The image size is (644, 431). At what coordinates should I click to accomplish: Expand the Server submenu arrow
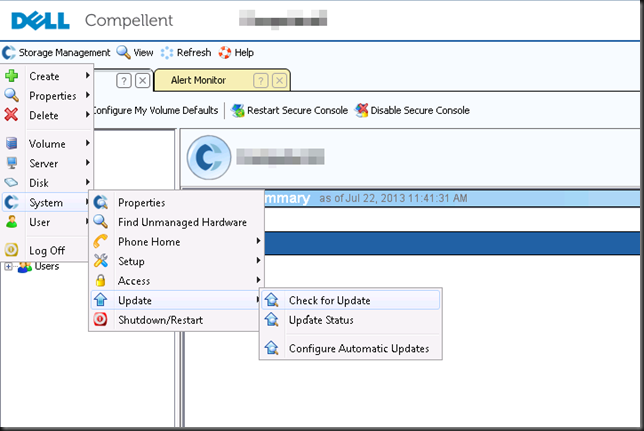[87, 163]
